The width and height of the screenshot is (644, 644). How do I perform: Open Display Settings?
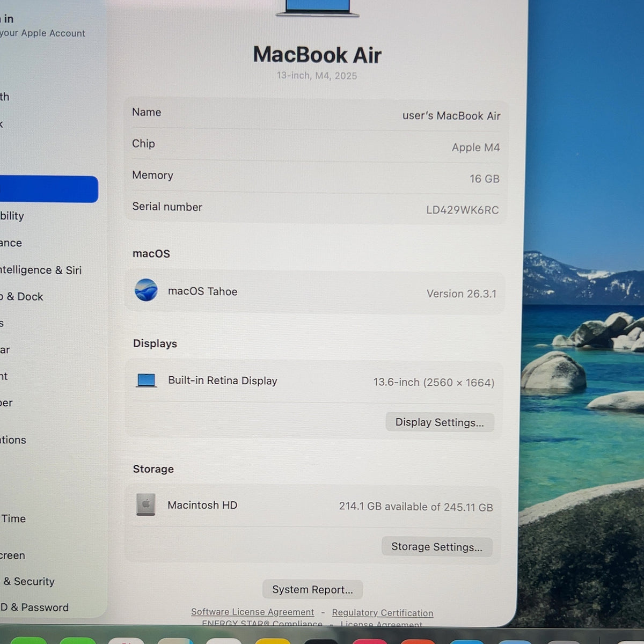(x=440, y=422)
